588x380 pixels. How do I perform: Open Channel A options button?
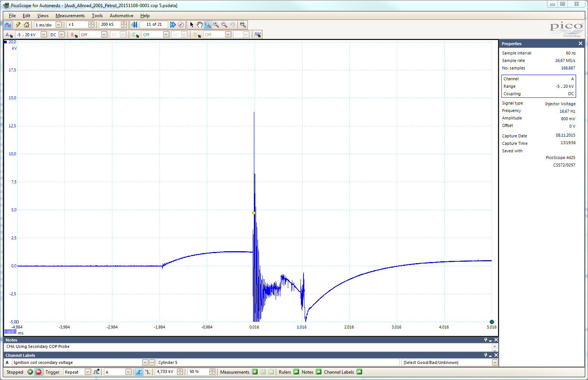click(x=9, y=35)
